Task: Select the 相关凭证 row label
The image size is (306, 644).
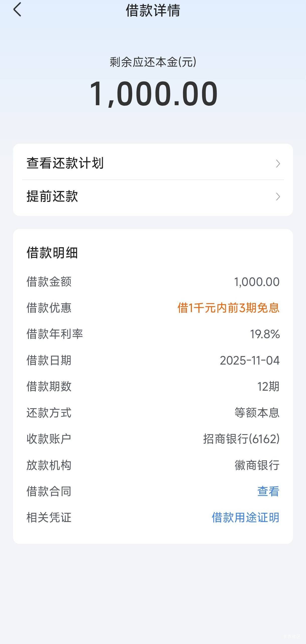Action: point(49,517)
